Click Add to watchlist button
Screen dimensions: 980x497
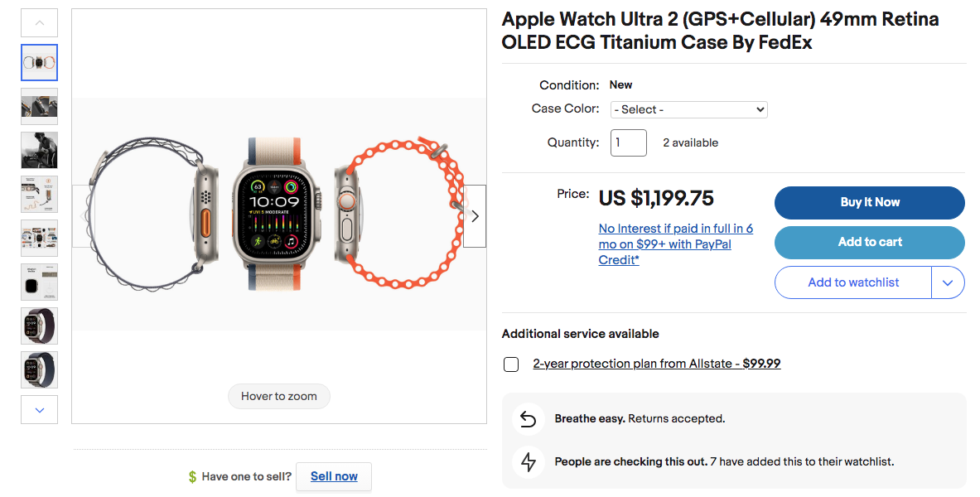coord(853,282)
